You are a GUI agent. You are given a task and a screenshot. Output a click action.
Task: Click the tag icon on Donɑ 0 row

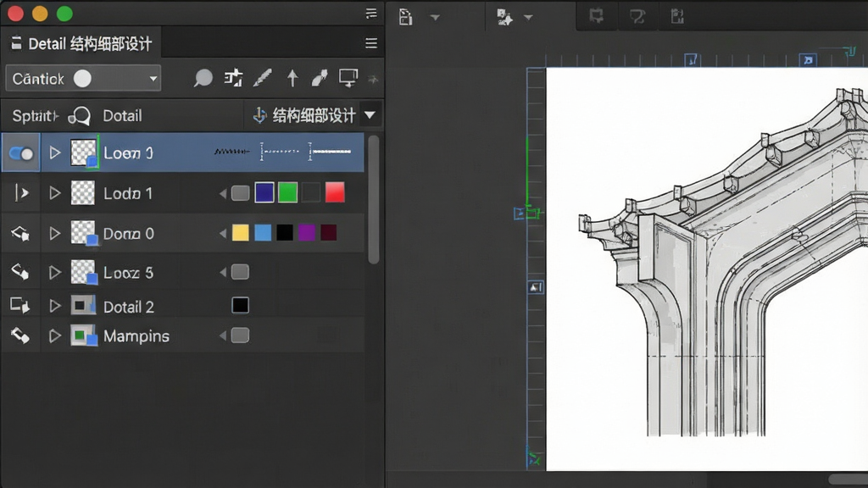point(20,234)
